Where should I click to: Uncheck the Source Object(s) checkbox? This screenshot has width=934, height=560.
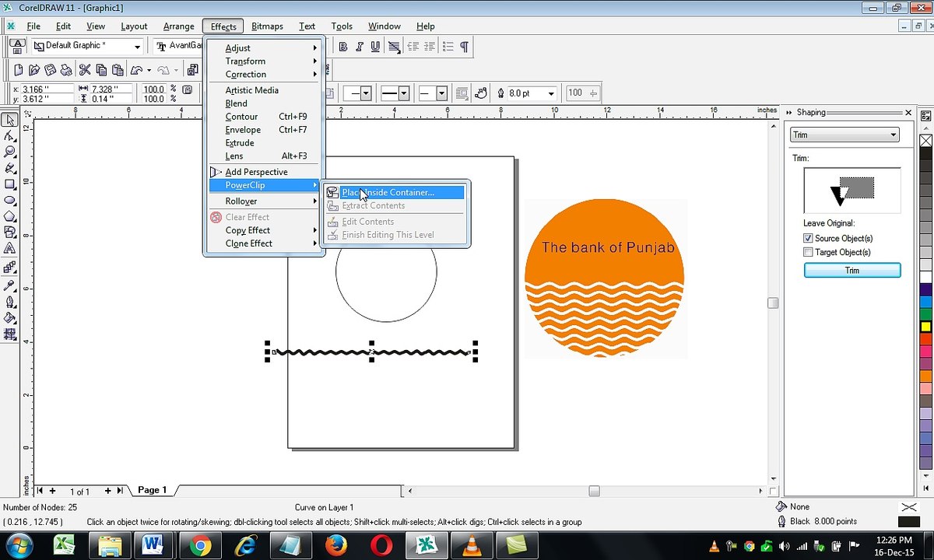pyautogui.click(x=808, y=239)
